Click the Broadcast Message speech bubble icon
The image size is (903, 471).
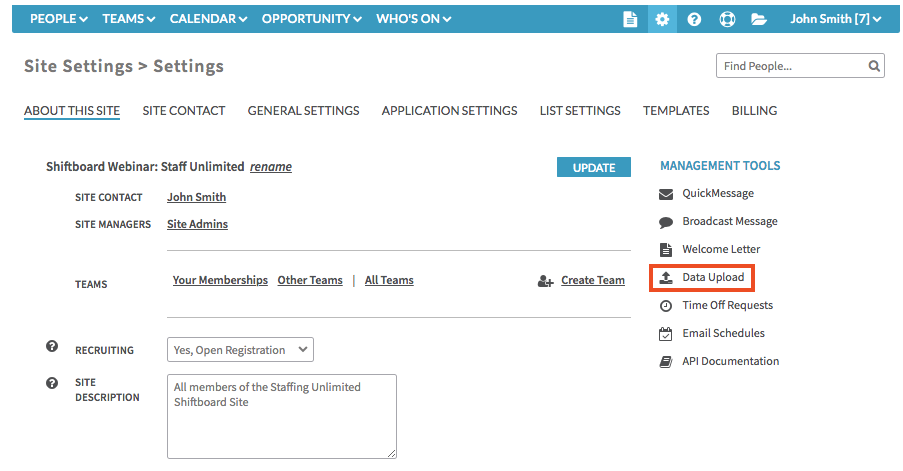[x=666, y=222]
